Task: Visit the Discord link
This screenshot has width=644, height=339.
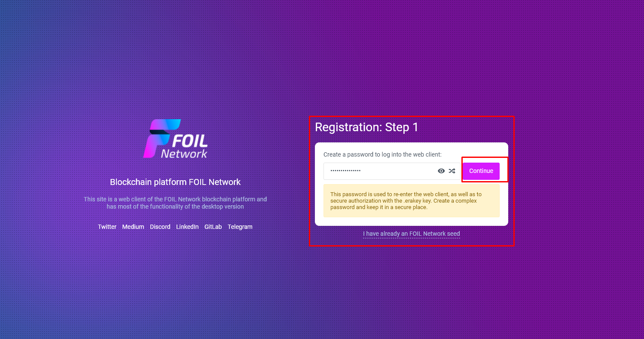Action: pyautogui.click(x=160, y=227)
